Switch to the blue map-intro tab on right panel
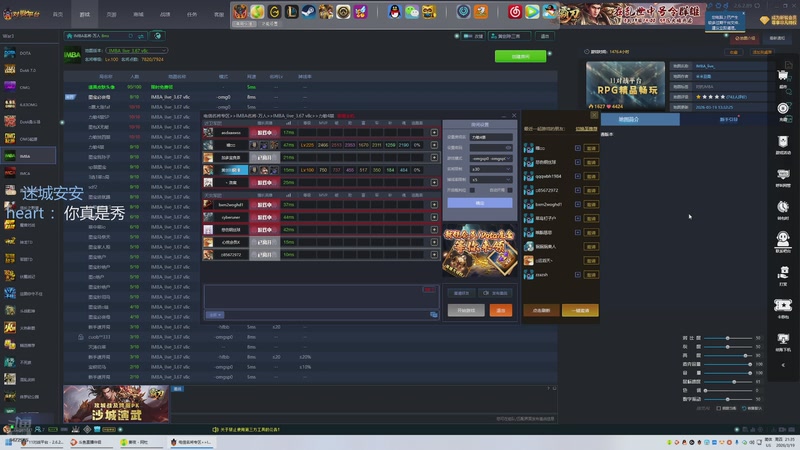Screen dimensions: 800x450 click(x=640, y=119)
